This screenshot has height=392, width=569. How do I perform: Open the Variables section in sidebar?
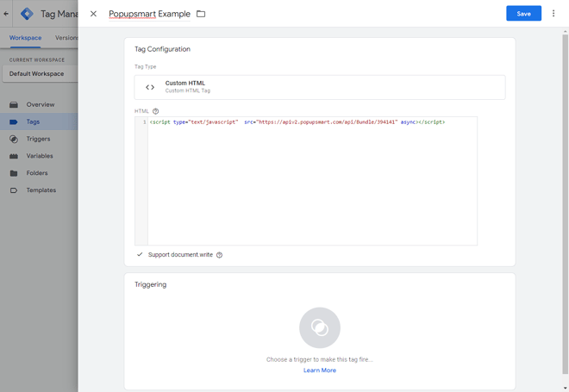39,156
